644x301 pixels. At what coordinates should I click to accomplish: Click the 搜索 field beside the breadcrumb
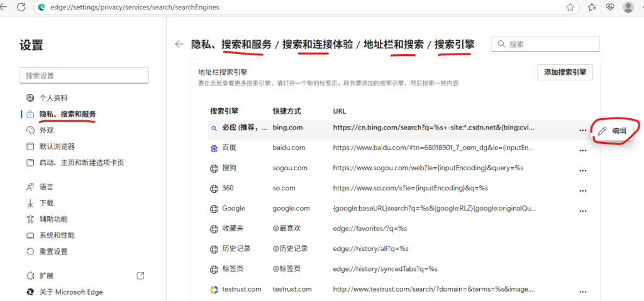545,44
